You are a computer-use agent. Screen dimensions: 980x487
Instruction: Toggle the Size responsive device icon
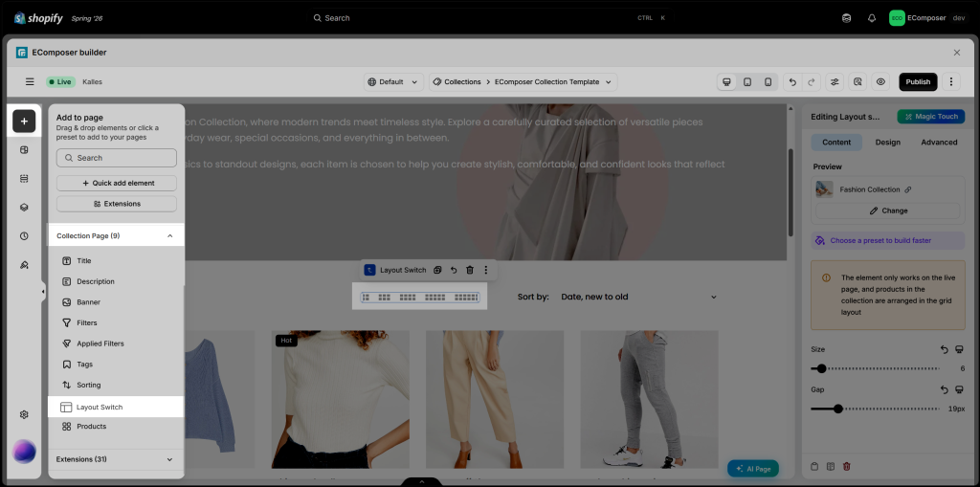tap(959, 349)
